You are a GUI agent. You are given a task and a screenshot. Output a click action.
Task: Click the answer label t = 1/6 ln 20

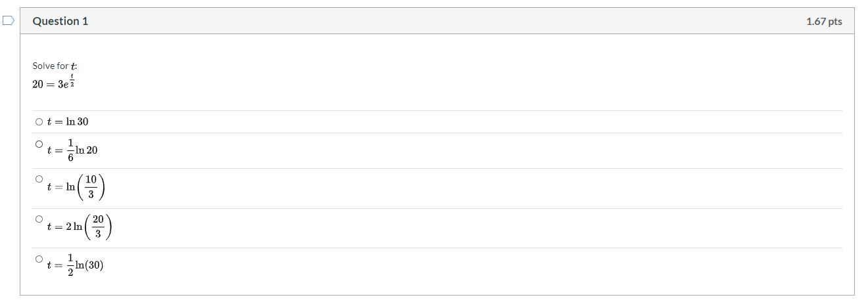pos(72,150)
